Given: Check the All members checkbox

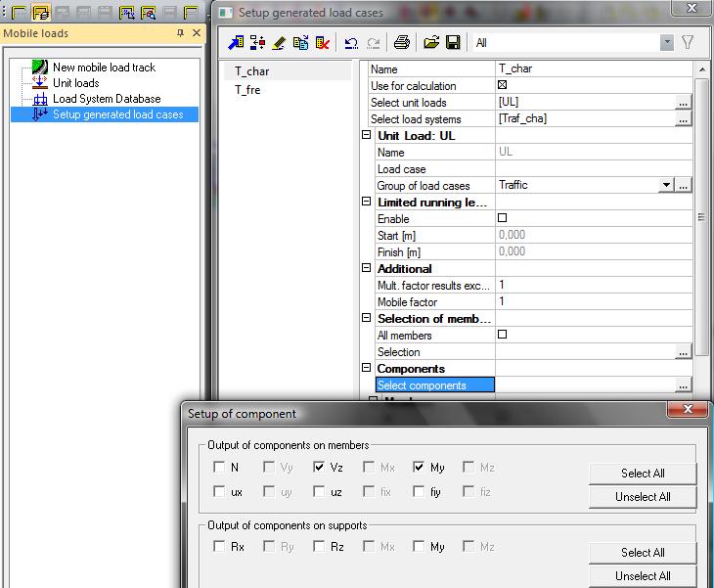Looking at the screenshot, I should point(503,335).
